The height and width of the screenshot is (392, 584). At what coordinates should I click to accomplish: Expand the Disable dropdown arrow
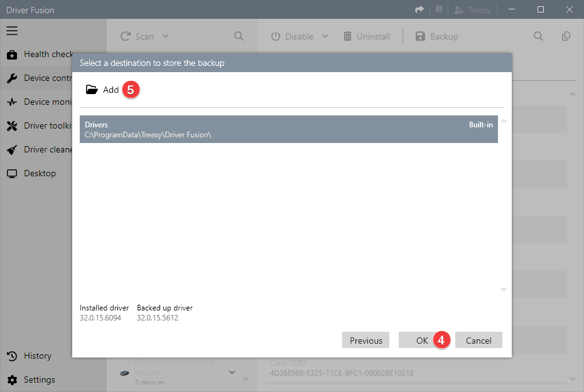click(x=325, y=36)
